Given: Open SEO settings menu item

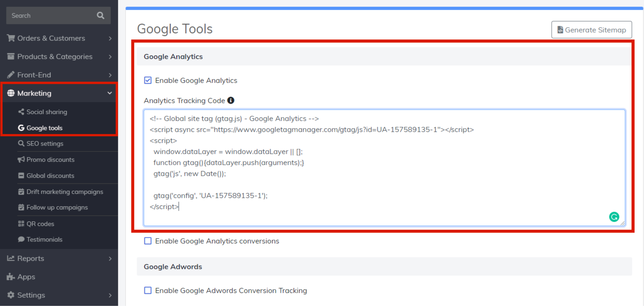Looking at the screenshot, I should coord(45,143).
